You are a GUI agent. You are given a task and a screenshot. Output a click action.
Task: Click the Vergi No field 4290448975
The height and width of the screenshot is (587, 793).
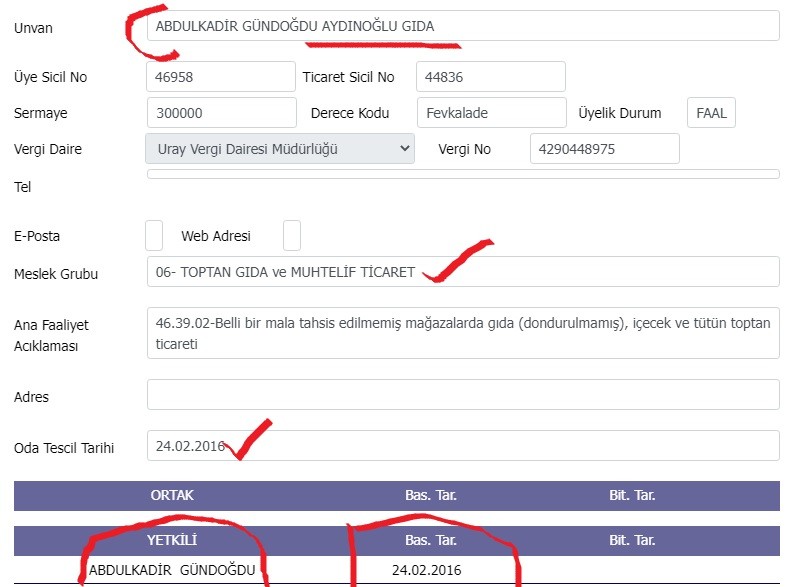[604, 149]
